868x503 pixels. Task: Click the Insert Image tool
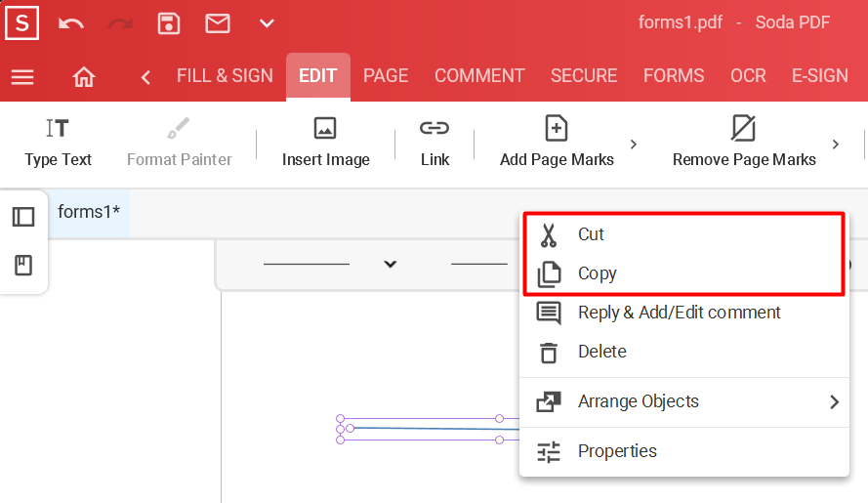(325, 143)
